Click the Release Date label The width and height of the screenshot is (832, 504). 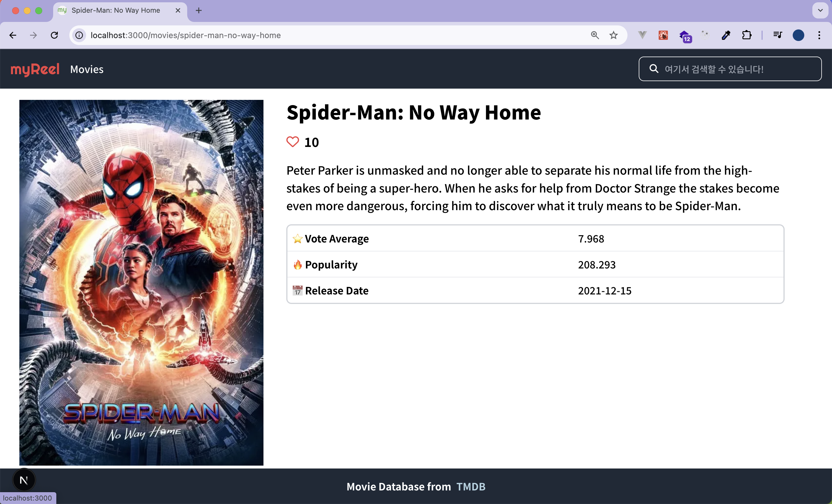click(337, 290)
